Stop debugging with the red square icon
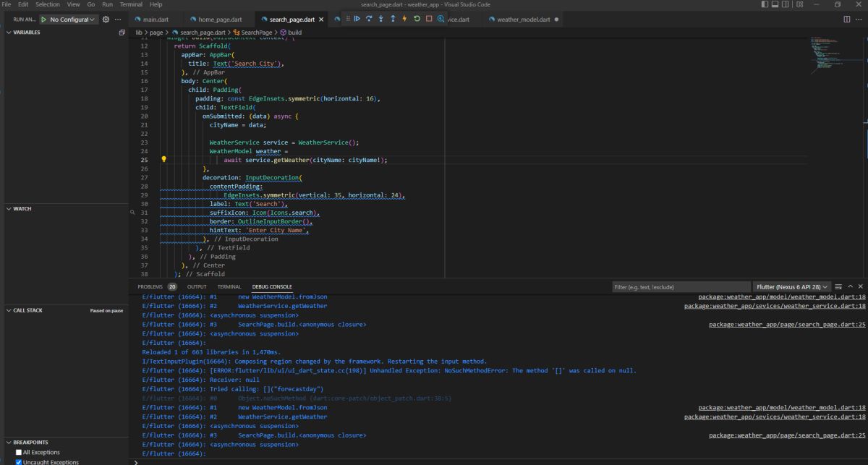The image size is (868, 465). 429,19
